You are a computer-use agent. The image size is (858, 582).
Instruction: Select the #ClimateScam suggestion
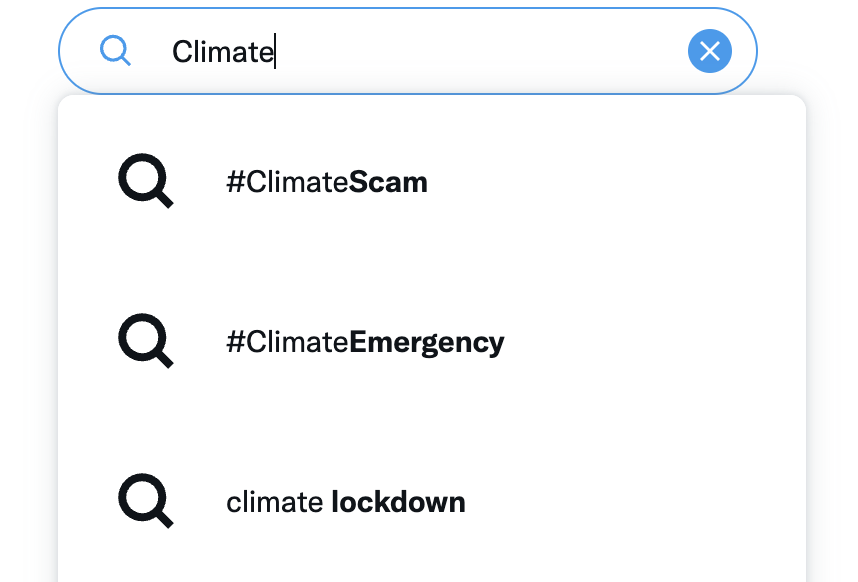[x=432, y=182]
